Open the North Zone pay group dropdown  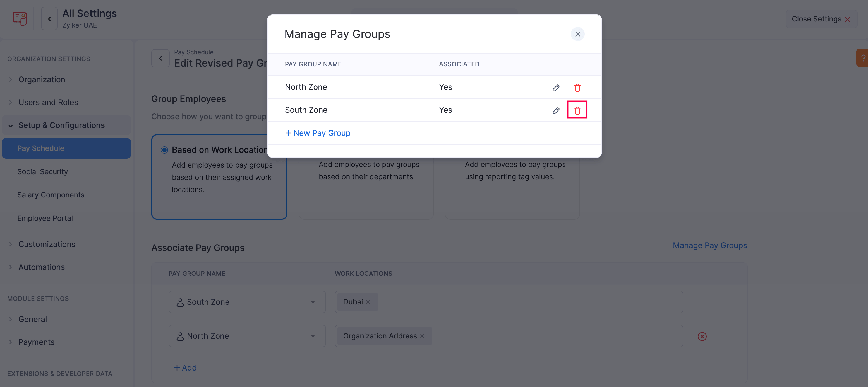point(247,336)
